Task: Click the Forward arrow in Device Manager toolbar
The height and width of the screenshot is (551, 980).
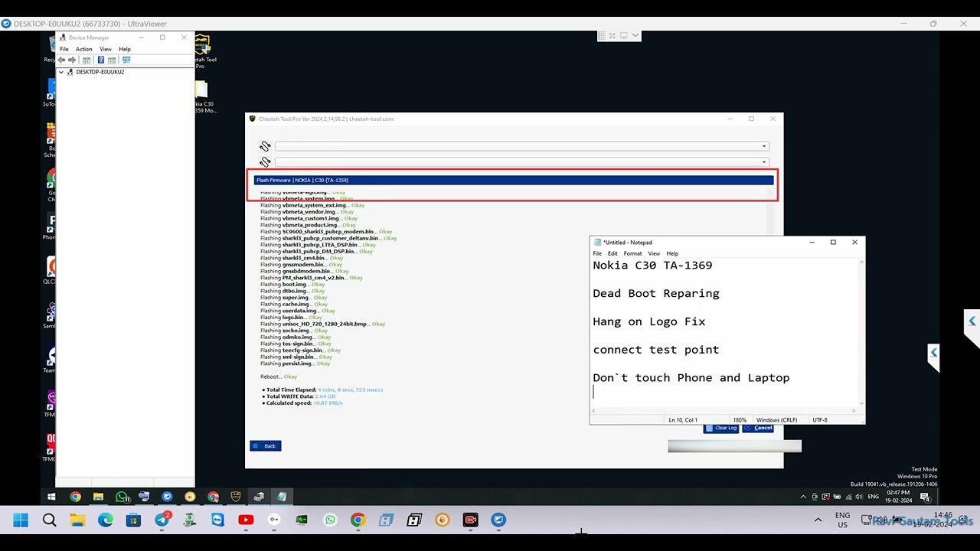Action: pos(72,60)
